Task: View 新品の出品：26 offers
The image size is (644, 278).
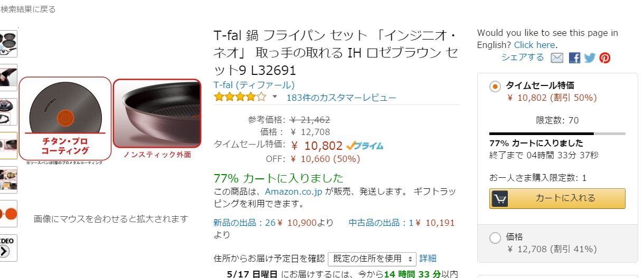Action: pyautogui.click(x=244, y=223)
